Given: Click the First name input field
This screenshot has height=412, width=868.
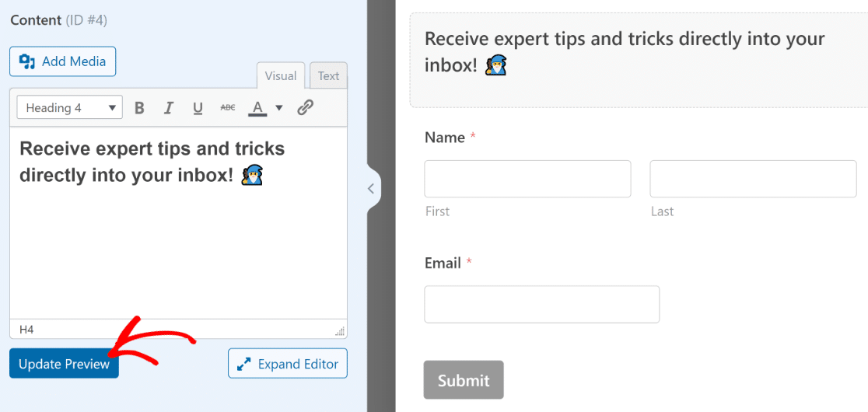Looking at the screenshot, I should pos(527,179).
